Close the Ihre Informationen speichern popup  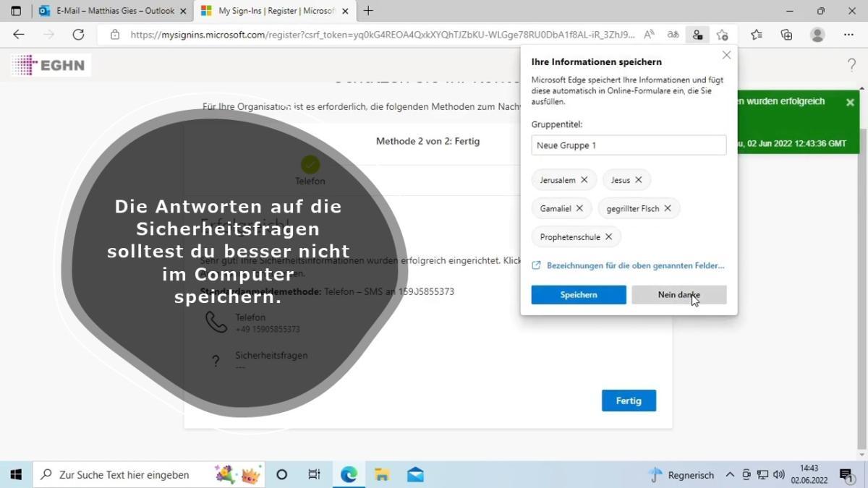pos(726,55)
